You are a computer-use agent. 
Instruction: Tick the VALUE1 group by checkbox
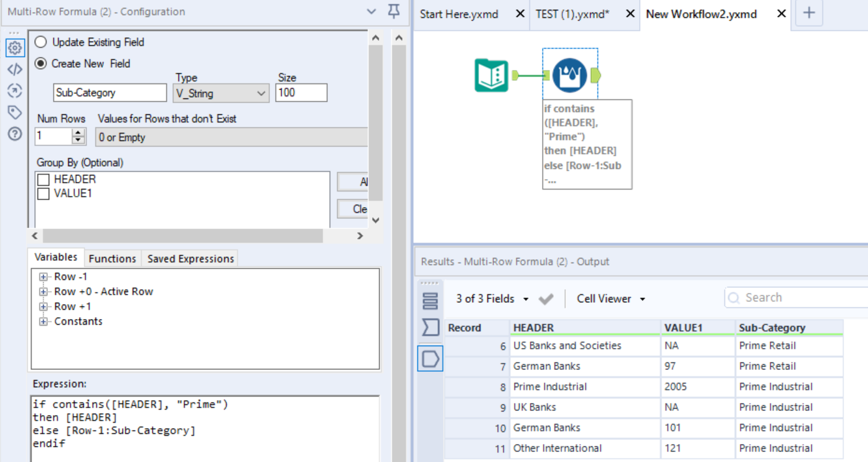click(44, 194)
